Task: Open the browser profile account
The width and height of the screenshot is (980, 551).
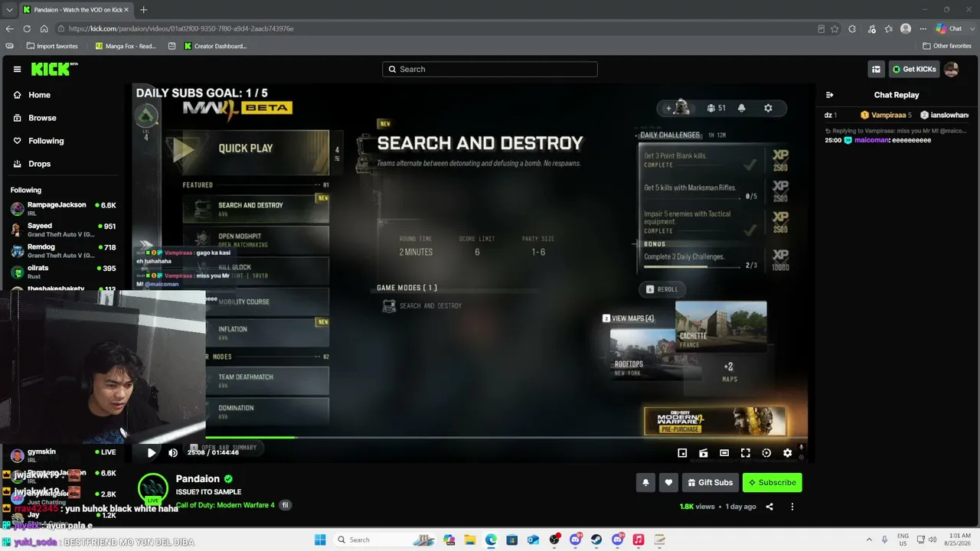Action: click(906, 29)
